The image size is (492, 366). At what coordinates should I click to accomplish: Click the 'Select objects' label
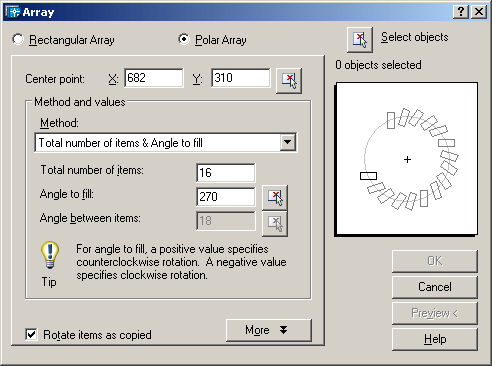point(415,37)
